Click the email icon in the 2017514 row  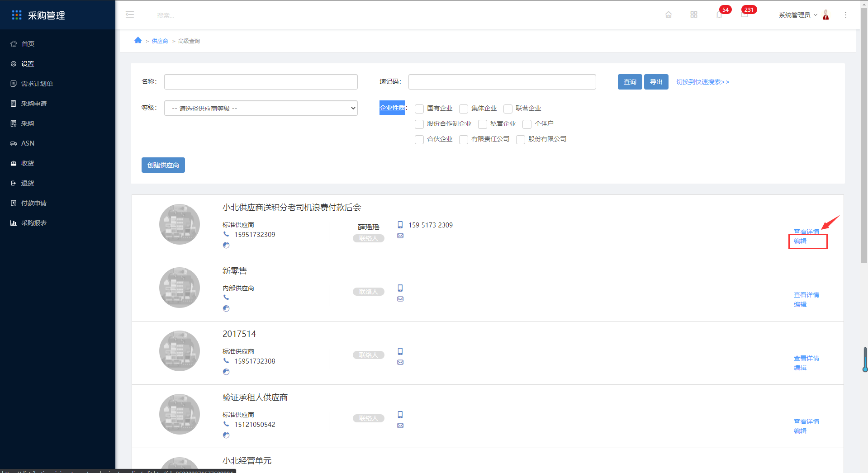400,362
